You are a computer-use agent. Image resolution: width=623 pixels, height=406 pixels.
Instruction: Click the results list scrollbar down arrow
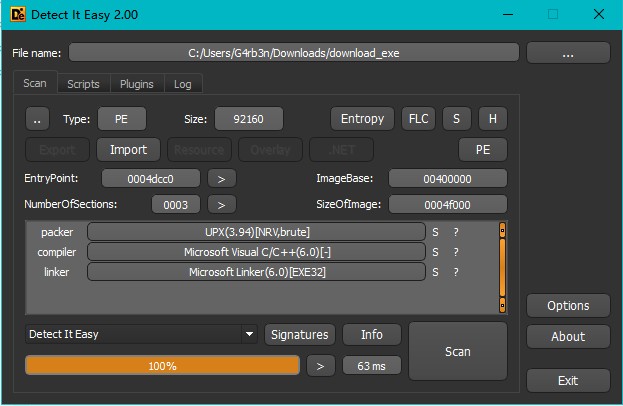502,305
